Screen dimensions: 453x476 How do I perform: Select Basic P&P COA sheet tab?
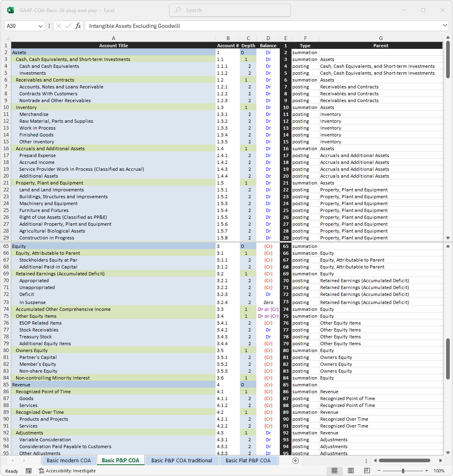point(121,461)
